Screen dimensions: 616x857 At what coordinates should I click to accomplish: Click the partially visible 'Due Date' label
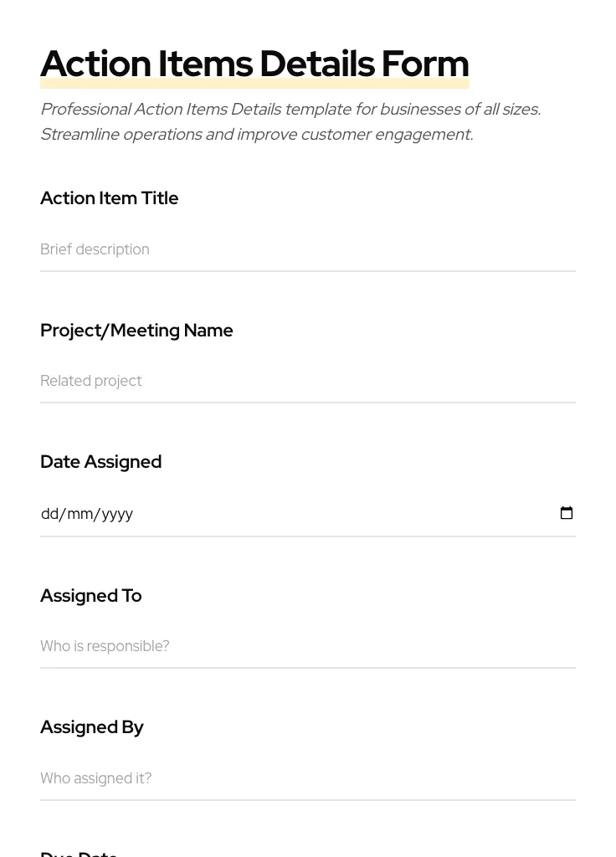point(79,853)
